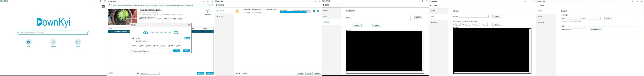Click the folder icon in download settings dialog

(176, 32)
